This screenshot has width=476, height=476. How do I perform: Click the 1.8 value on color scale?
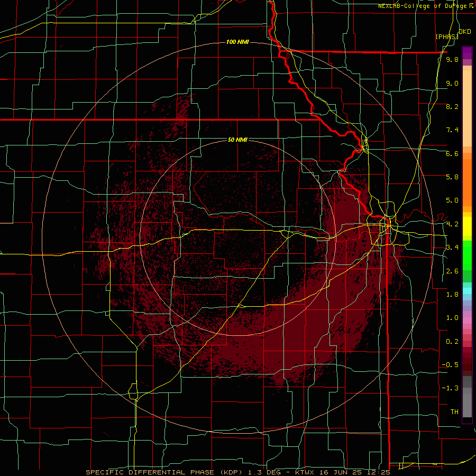pos(452,295)
